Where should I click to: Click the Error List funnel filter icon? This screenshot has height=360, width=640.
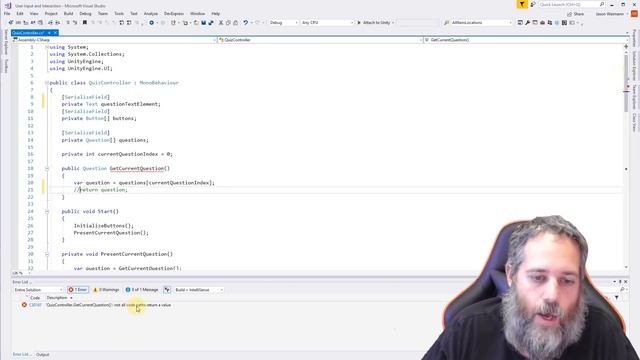pyautogui.click(x=616, y=298)
